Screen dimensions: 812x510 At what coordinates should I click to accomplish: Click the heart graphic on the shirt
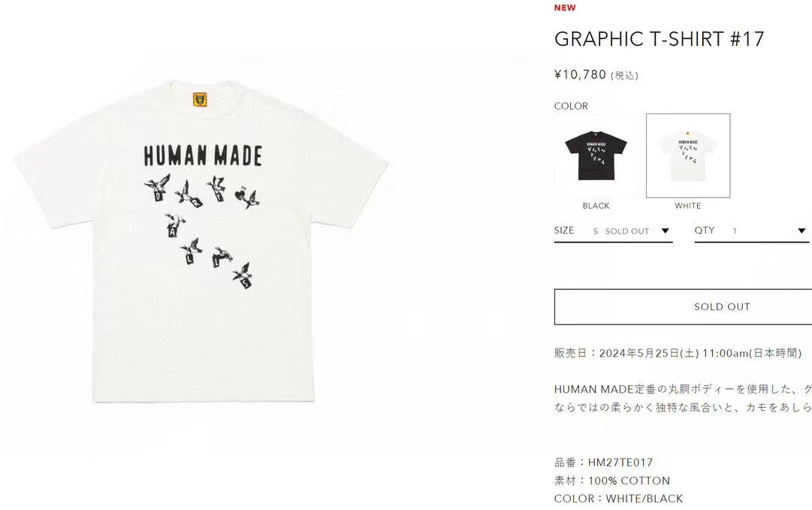(x=240, y=196)
